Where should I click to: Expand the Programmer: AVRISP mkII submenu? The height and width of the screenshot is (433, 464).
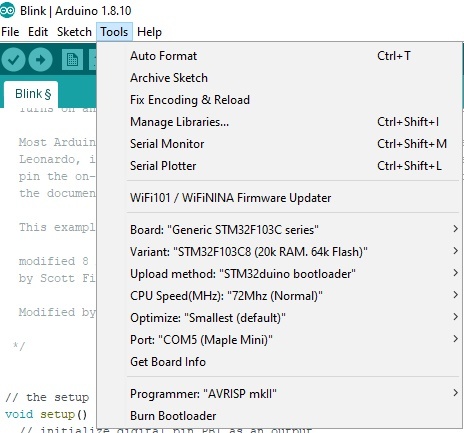(279, 394)
